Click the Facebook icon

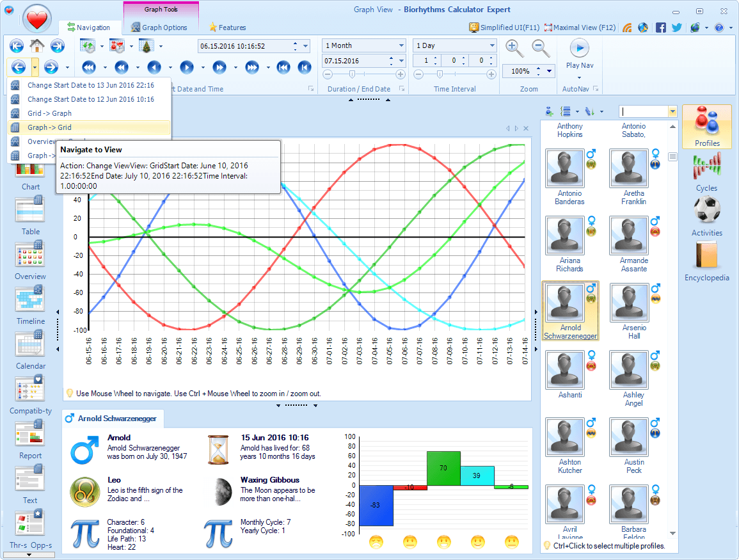click(x=661, y=28)
